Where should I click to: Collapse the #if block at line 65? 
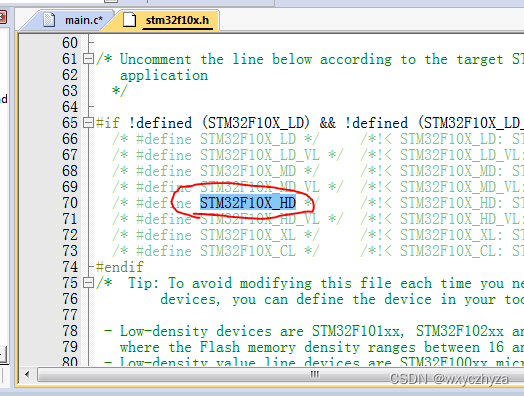[88, 123]
